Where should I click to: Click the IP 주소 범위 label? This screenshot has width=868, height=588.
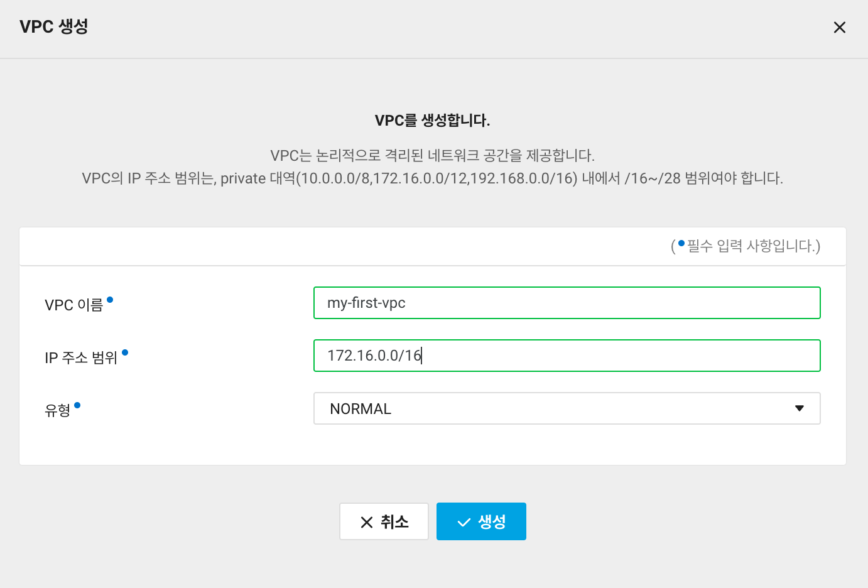coord(81,358)
